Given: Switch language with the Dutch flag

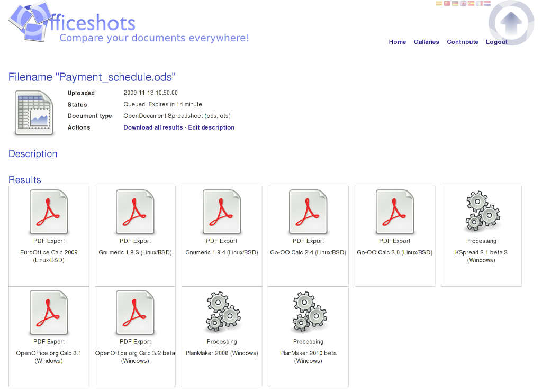Looking at the screenshot, I should (487, 4).
